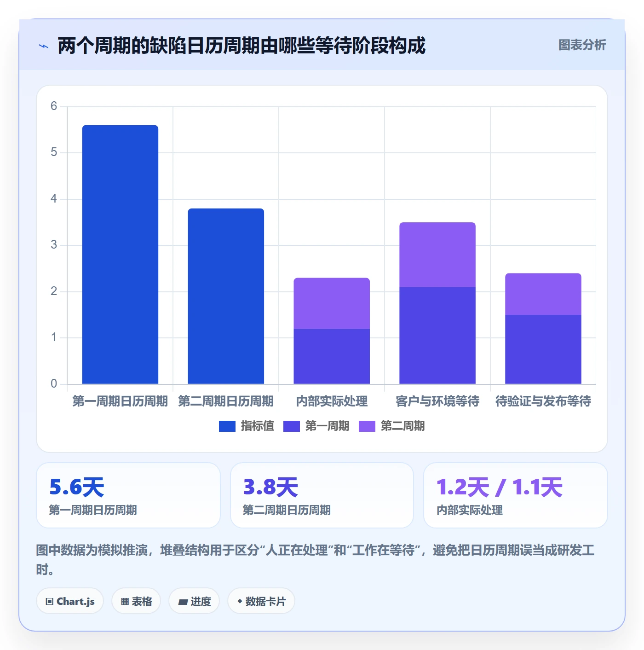This screenshot has height=650, width=644.
Task: Click the 第二周期 legend label
Action: point(403,426)
